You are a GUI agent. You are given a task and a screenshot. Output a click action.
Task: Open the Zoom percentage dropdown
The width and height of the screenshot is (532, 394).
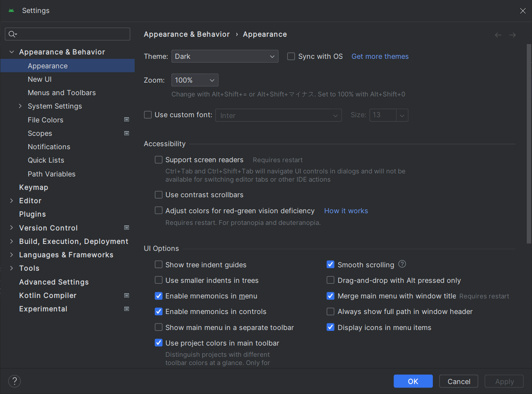(x=195, y=80)
